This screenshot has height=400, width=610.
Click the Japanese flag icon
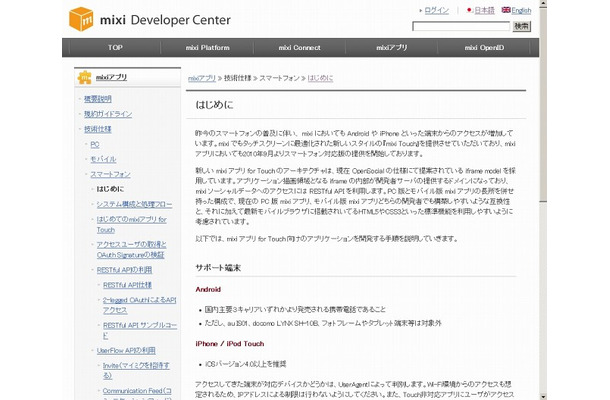click(x=470, y=10)
